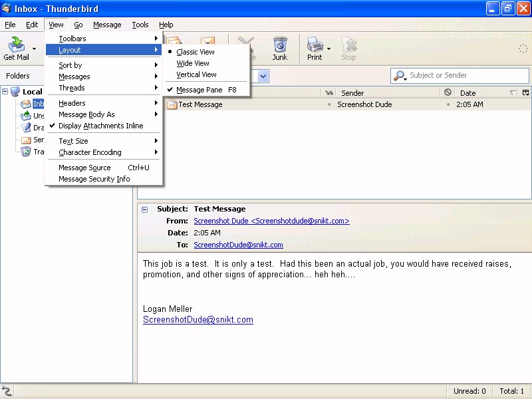Open the Tools menu
The image size is (532, 399).
point(140,25)
